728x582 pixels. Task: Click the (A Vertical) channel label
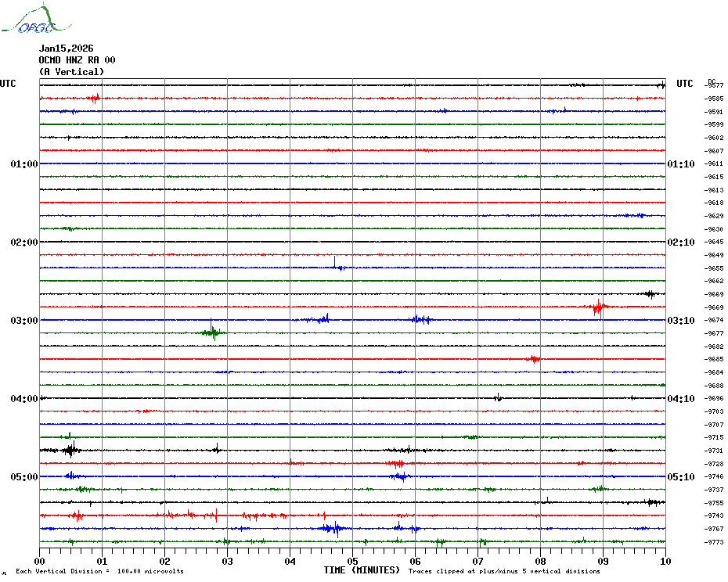71,72
